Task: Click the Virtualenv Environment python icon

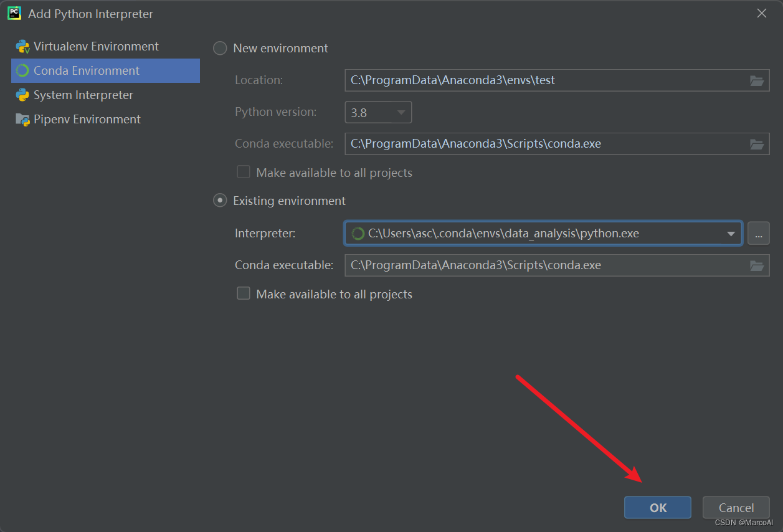Action: [x=23, y=47]
